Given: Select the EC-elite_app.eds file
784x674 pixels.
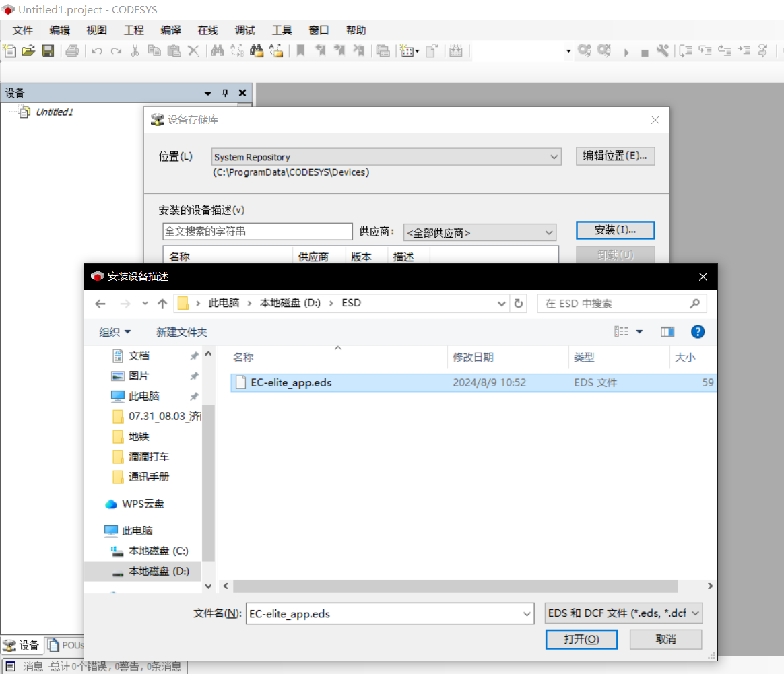Looking at the screenshot, I should tap(291, 382).
